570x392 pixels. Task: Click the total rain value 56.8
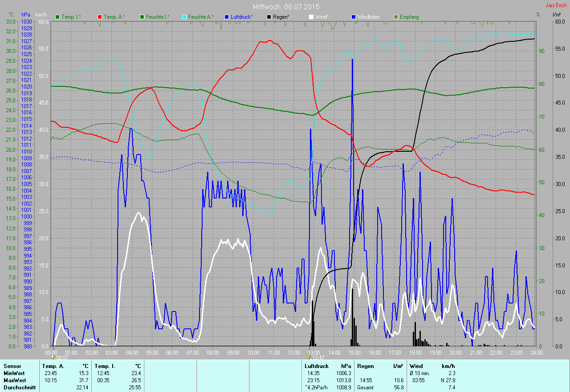399,388
